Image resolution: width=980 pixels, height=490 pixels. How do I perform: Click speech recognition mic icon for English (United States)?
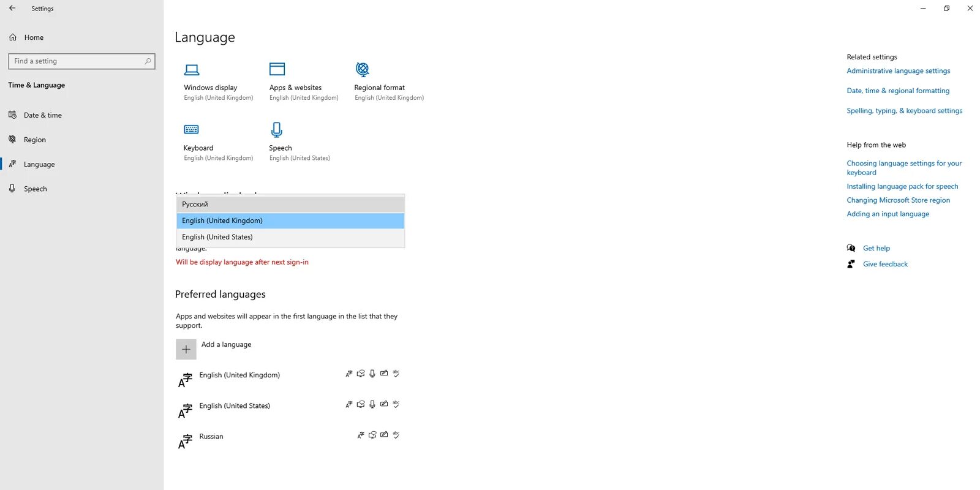click(x=372, y=404)
